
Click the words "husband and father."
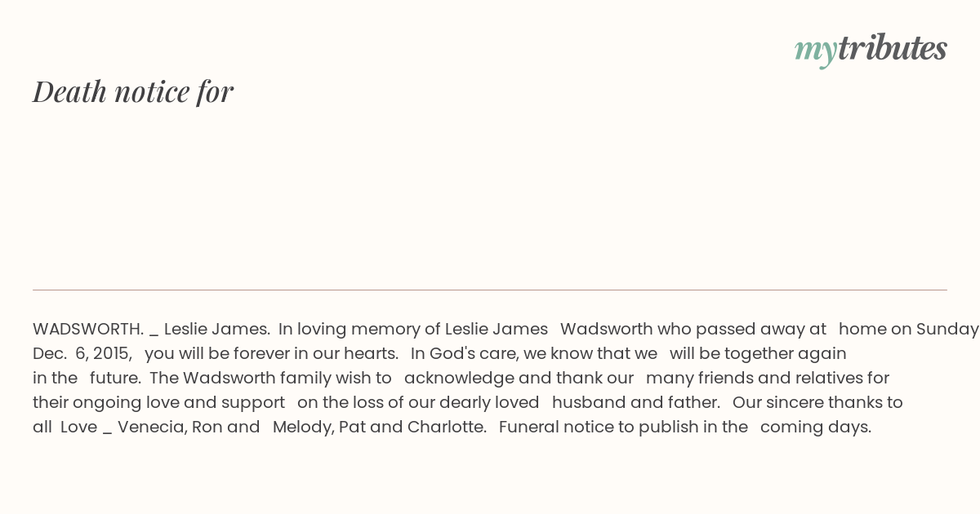(636, 402)
